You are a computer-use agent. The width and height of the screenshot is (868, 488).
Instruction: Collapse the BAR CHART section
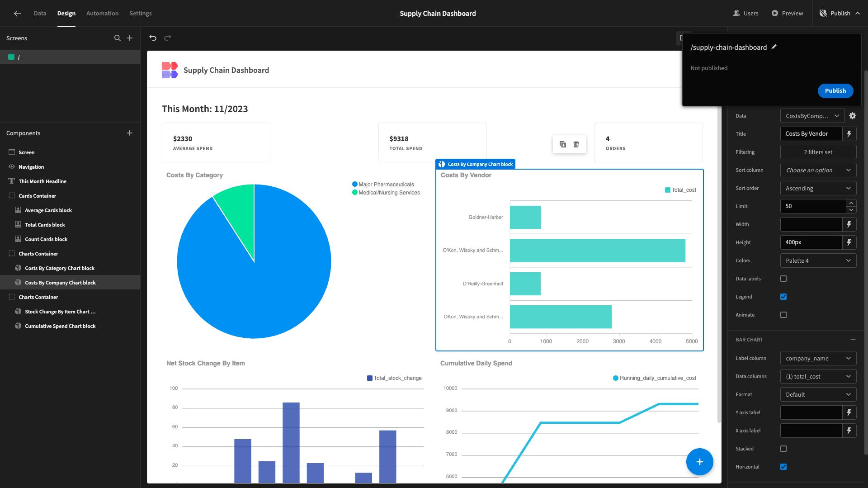coord(853,340)
